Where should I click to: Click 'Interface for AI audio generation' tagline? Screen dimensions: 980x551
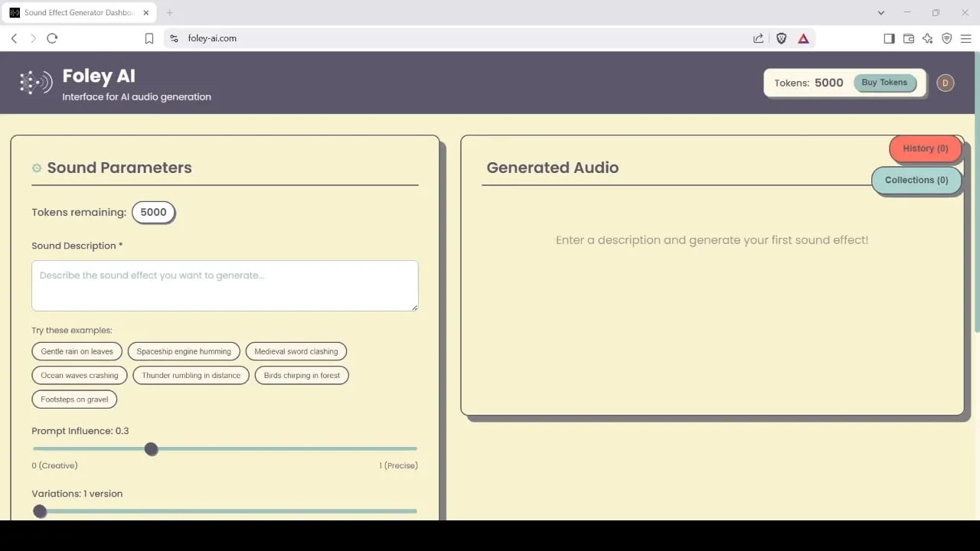[x=136, y=97]
